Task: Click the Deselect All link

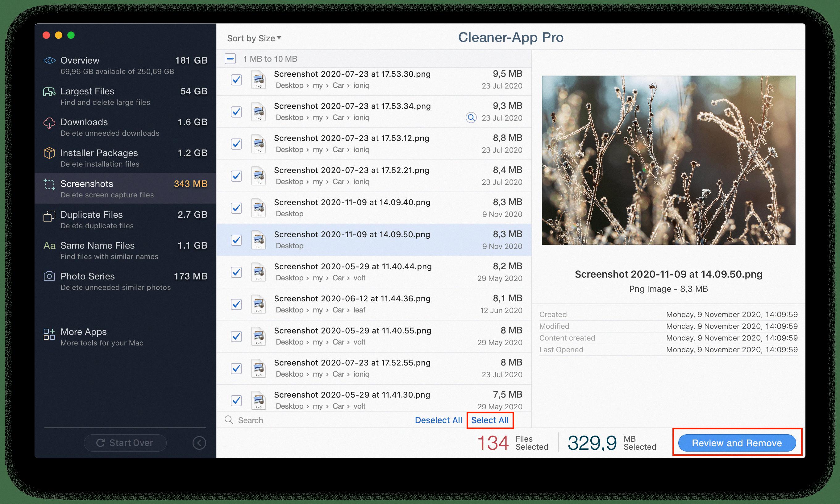Action: 438,420
